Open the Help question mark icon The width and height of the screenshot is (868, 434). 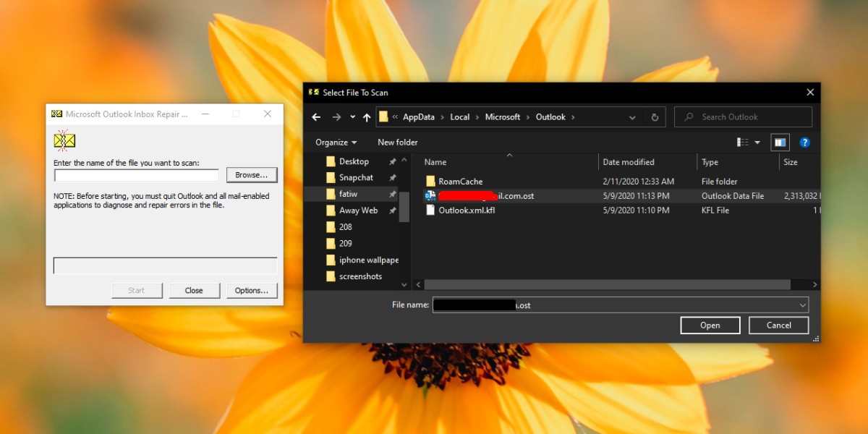[x=804, y=142]
